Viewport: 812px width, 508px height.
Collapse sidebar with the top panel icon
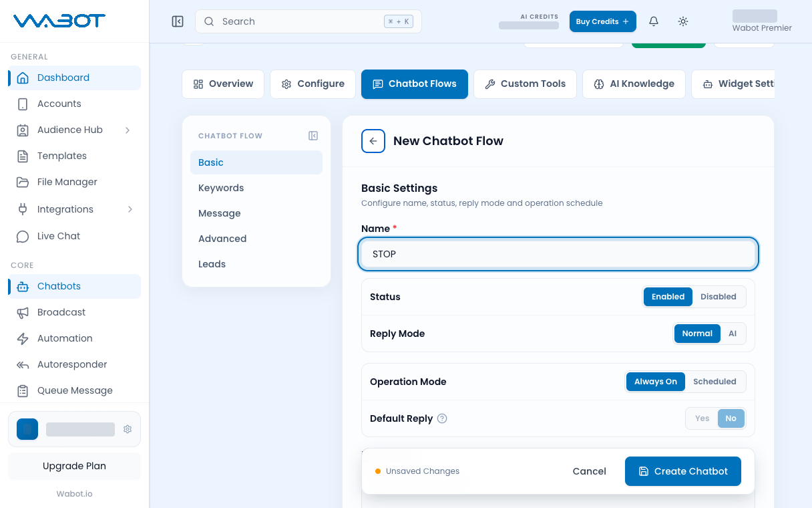tap(178, 21)
